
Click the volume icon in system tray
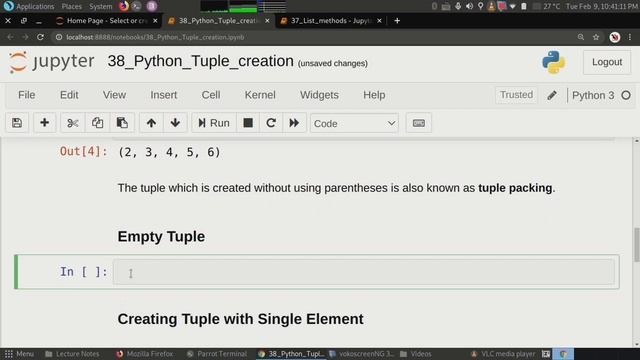[469, 6]
